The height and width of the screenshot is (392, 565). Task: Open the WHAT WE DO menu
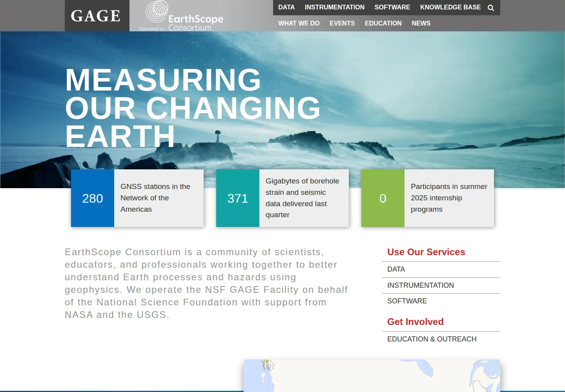tap(299, 24)
